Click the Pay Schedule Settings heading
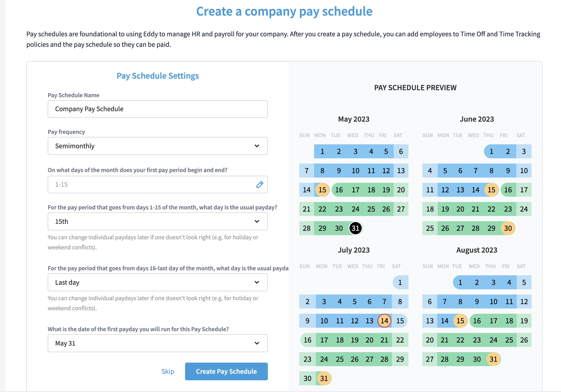This screenshot has width=561, height=392. point(158,76)
